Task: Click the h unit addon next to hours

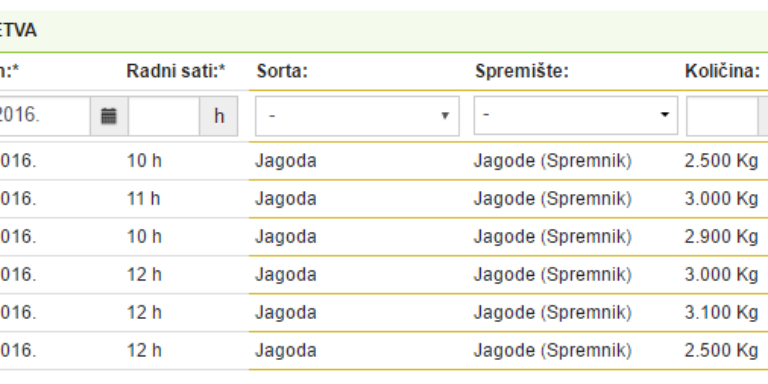Action: pyautogui.click(x=219, y=116)
